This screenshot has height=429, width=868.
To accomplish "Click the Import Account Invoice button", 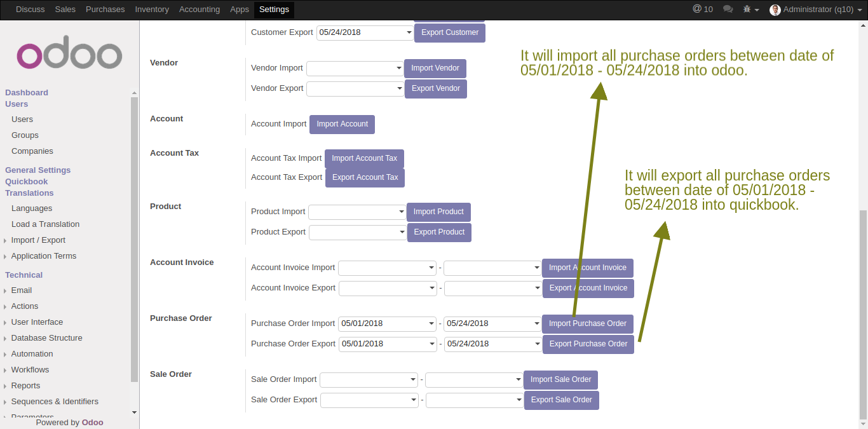I will tap(588, 268).
